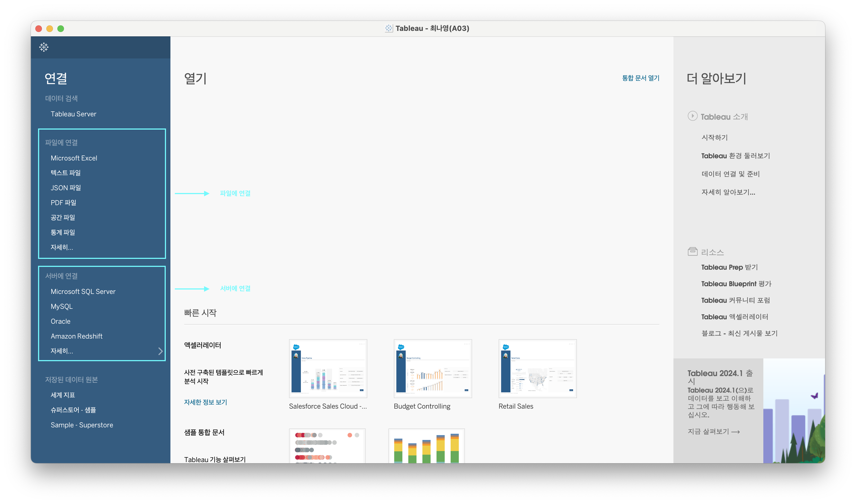Open 슈퍼스토어 - 샘플 data source
This screenshot has height=504, width=856.
pos(73,410)
